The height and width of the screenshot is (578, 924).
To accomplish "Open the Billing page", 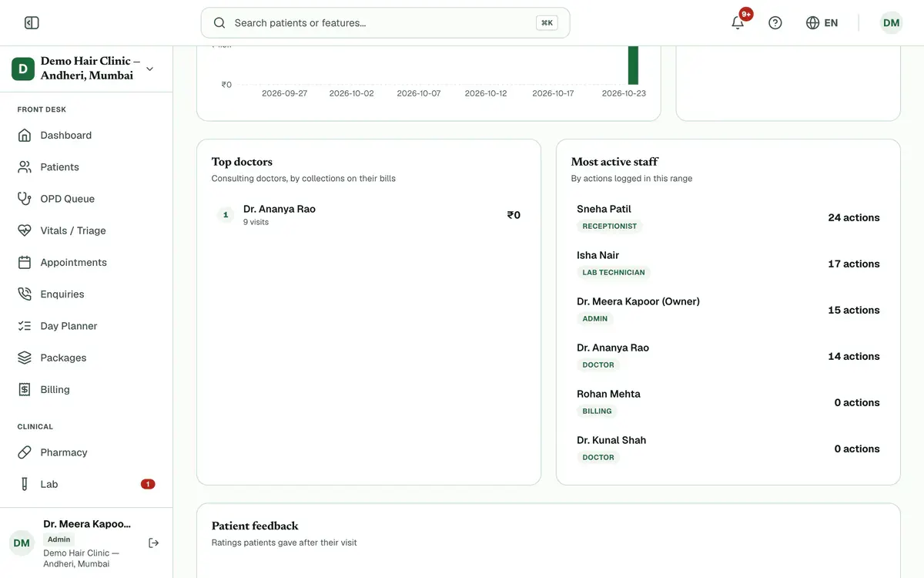I will (x=86, y=390).
